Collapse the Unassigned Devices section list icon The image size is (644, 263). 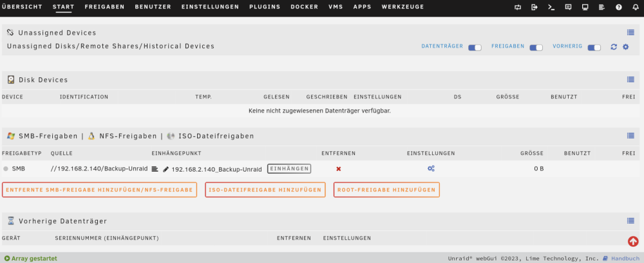(x=630, y=32)
